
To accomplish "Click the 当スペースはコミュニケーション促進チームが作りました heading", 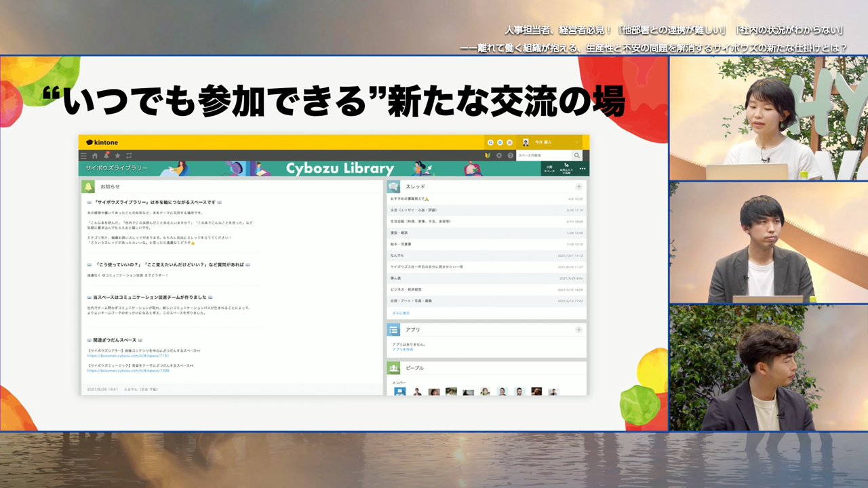I will [x=150, y=298].
